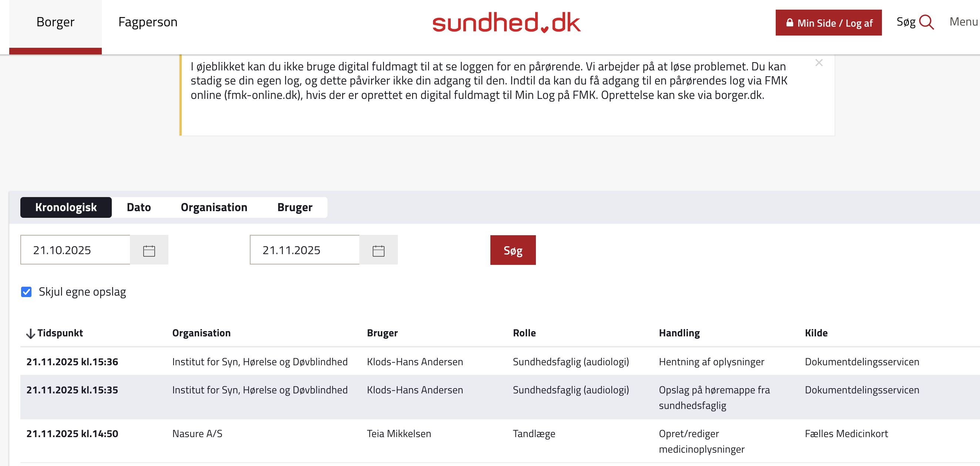Sort by the Tidspunkt arrow icon
The height and width of the screenshot is (466, 980).
(x=30, y=333)
